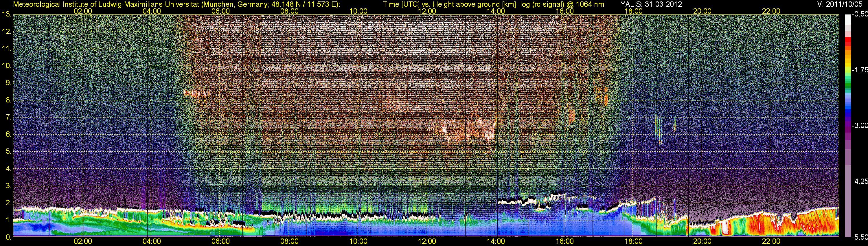Click '22:00' on the upper time axis
The image size is (868, 246).
(771, 11)
